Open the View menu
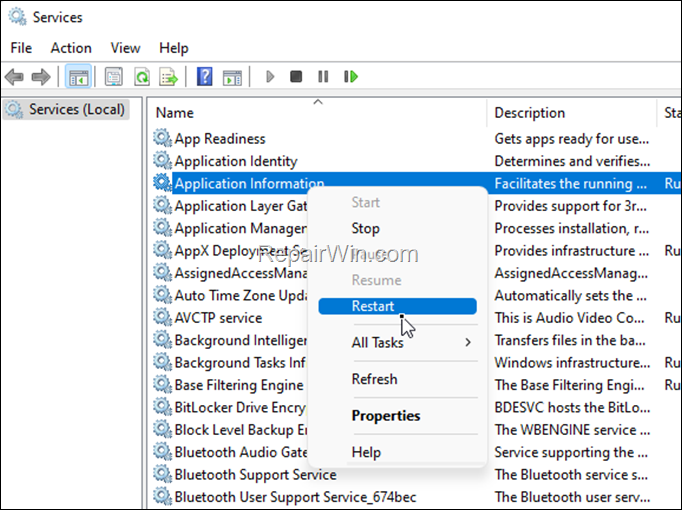 125,48
